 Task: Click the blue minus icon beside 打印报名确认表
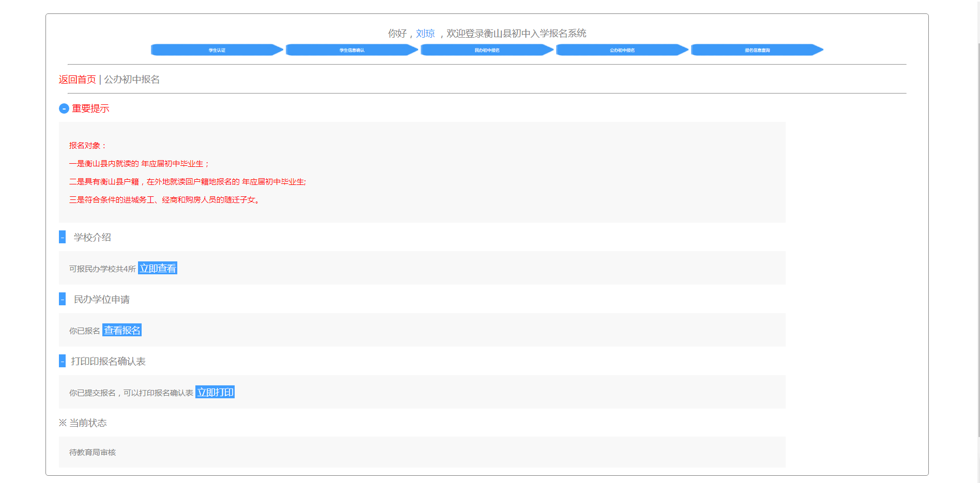click(62, 361)
